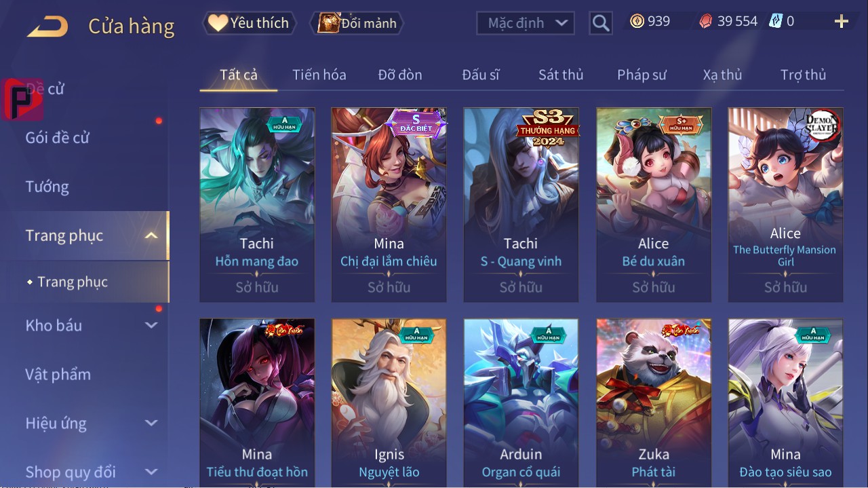868x488 pixels.
Task: Select the Tiến hóa tab
Action: coord(319,75)
